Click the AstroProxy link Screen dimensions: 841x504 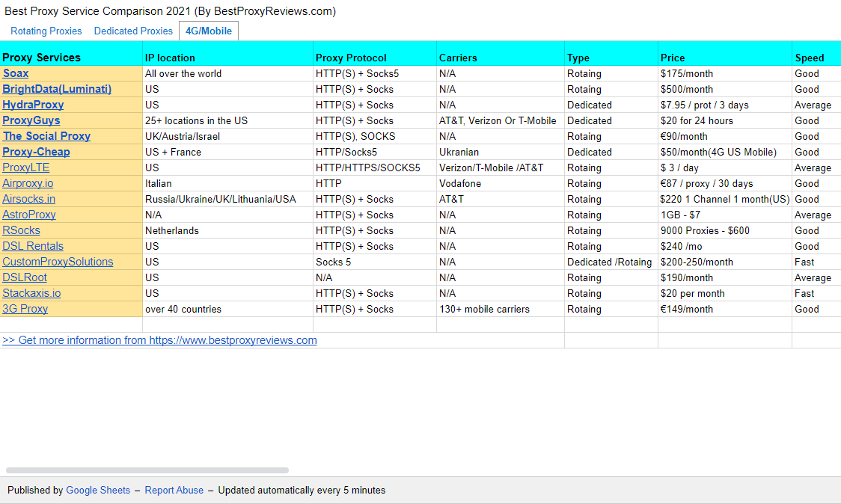point(29,215)
